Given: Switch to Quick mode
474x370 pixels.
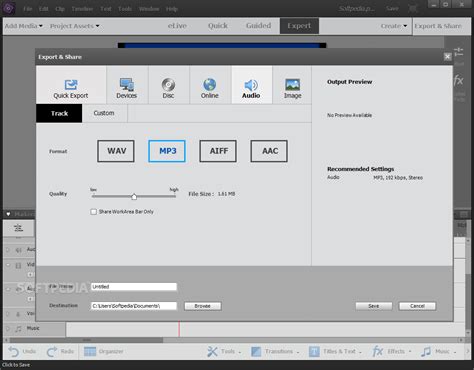Looking at the screenshot, I should [x=218, y=26].
